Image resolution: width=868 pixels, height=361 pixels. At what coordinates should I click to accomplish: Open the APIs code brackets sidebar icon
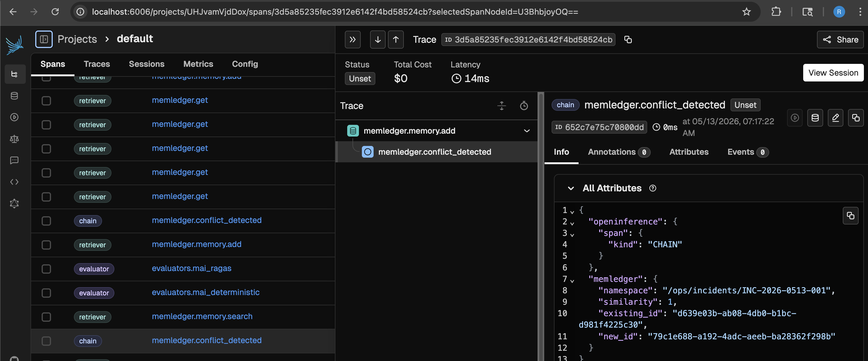click(14, 182)
